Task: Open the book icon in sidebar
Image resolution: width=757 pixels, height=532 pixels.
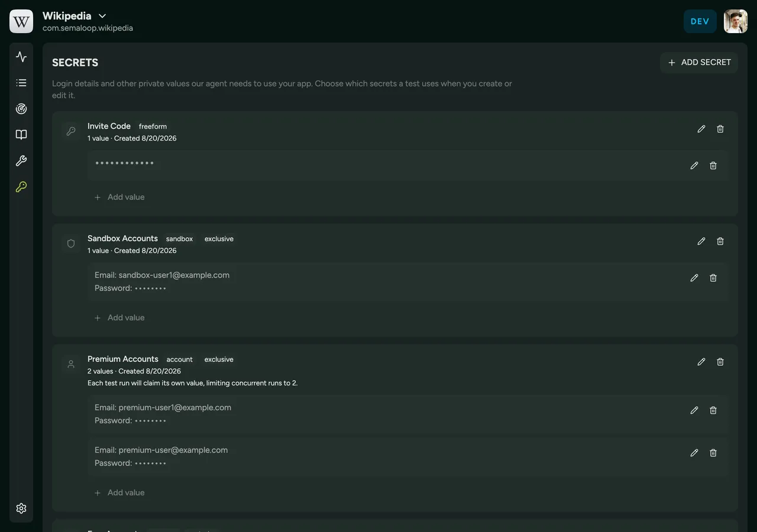Action: (21, 135)
